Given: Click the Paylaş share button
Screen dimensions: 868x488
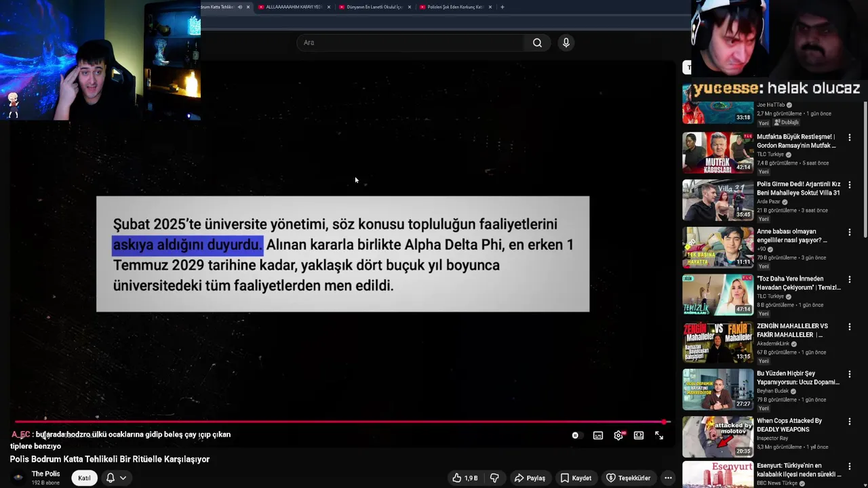Looking at the screenshot, I should point(530,478).
